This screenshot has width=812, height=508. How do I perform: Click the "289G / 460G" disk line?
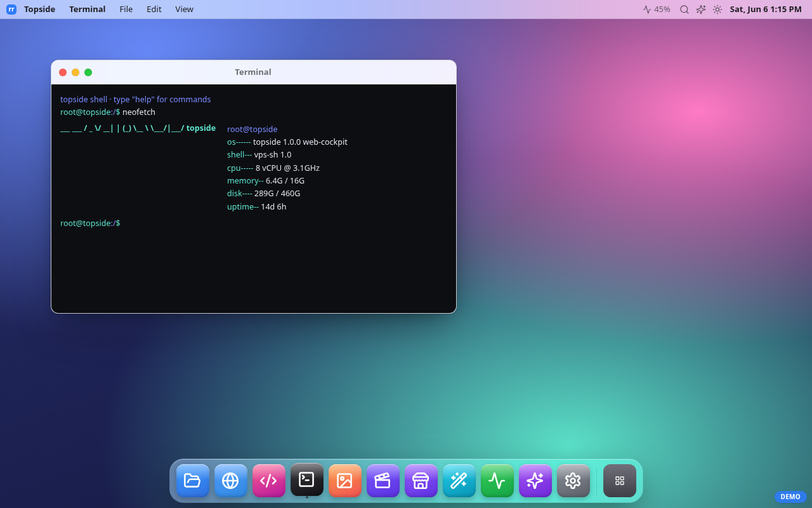(x=264, y=193)
